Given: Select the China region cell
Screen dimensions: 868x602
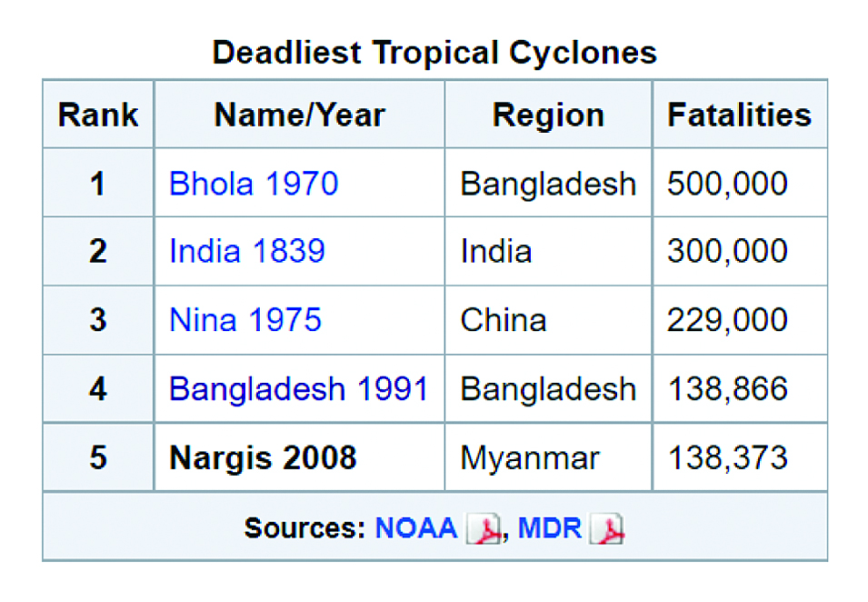Looking at the screenshot, I should 548,319.
